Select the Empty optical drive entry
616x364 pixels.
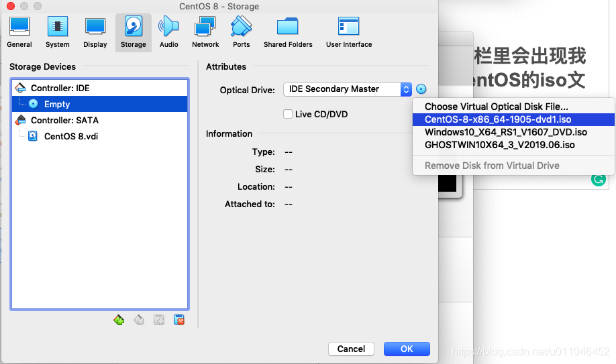coord(100,104)
